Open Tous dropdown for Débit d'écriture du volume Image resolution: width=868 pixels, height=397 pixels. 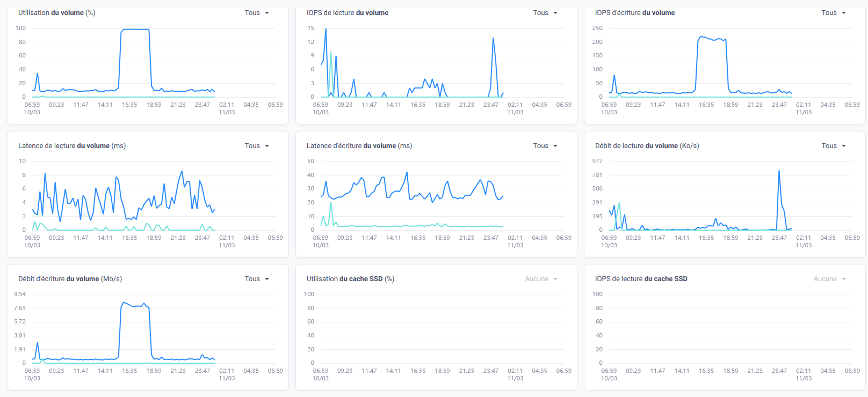click(257, 279)
